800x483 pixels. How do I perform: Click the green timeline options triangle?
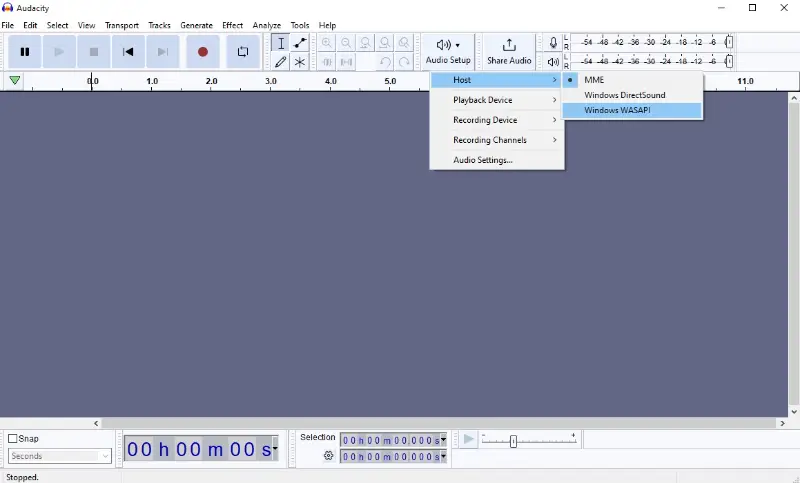pos(15,80)
